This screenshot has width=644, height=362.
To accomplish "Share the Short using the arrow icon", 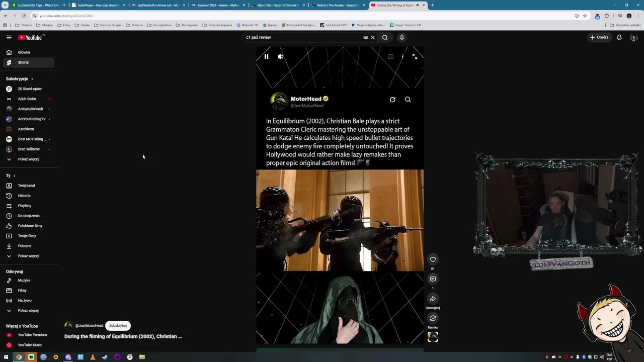I will (433, 299).
